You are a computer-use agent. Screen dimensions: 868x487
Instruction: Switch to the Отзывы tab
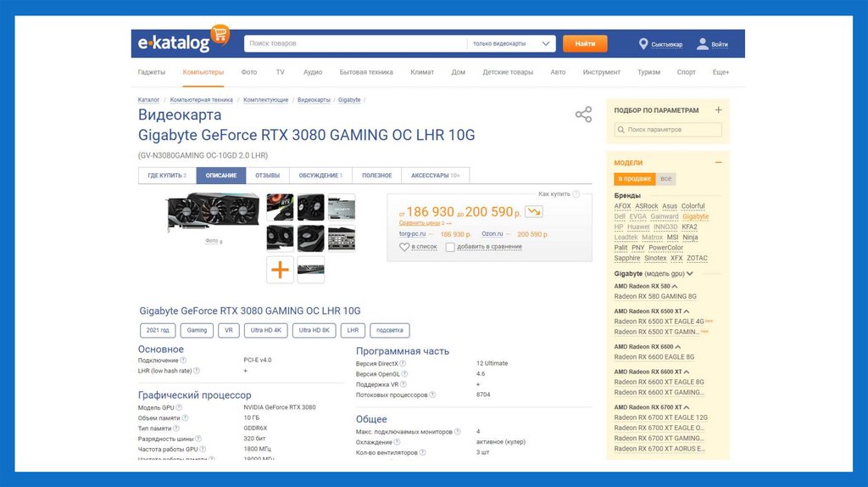(x=267, y=176)
